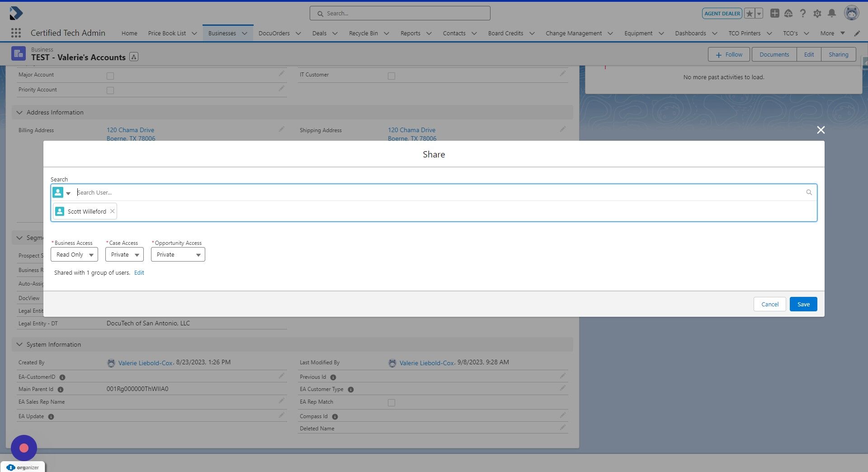Click the global actions plus icon
868x472 pixels.
[x=774, y=13]
